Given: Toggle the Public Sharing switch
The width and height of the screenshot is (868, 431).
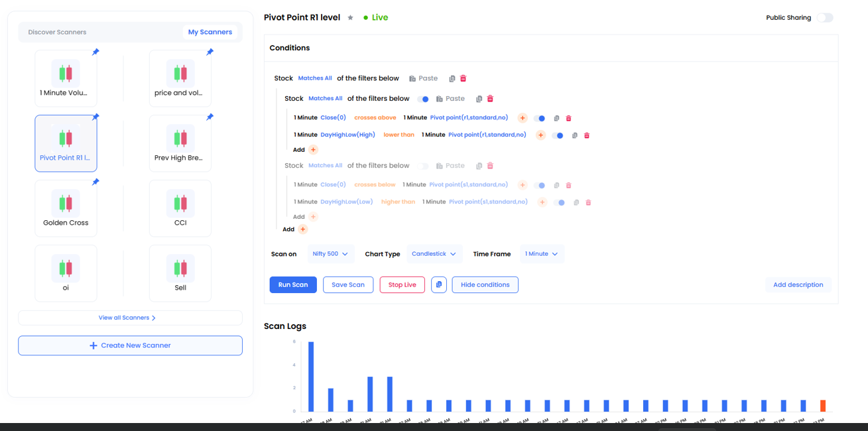Looking at the screenshot, I should tap(825, 18).
